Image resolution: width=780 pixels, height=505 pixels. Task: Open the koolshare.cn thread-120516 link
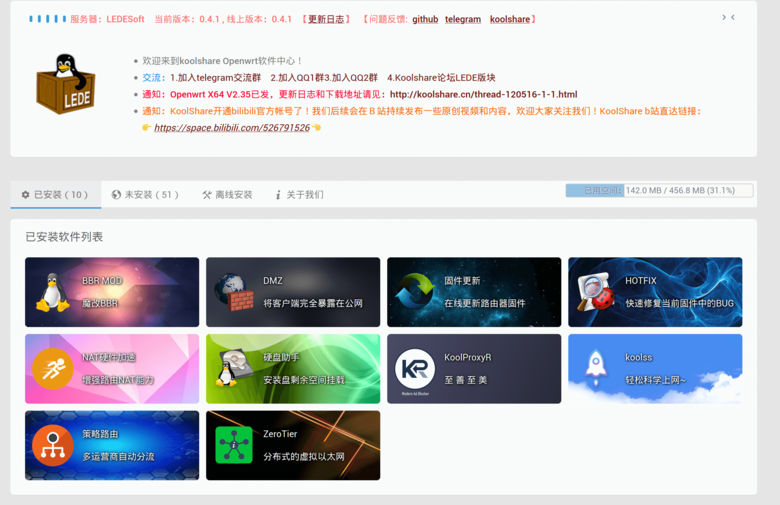(484, 95)
